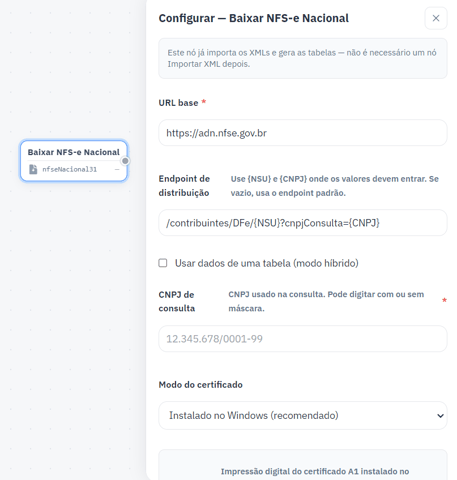Click the 'URL base' field label
Screen dimensions: 457x480
[178, 103]
